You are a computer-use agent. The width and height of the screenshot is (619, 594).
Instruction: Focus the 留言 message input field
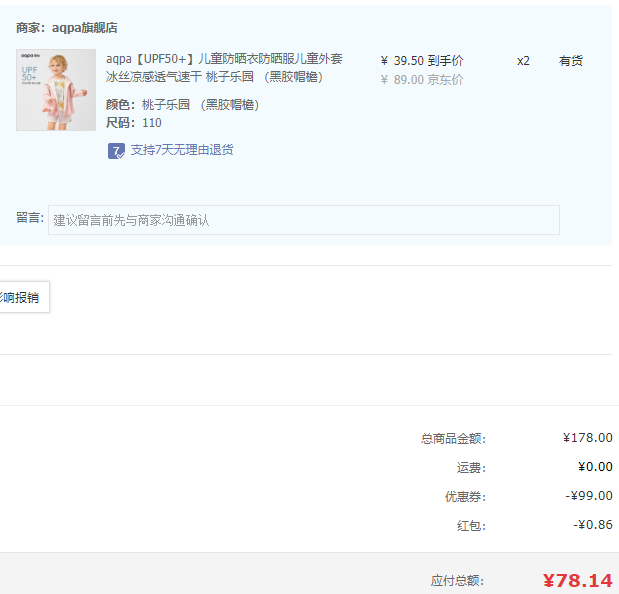pyautogui.click(x=304, y=220)
